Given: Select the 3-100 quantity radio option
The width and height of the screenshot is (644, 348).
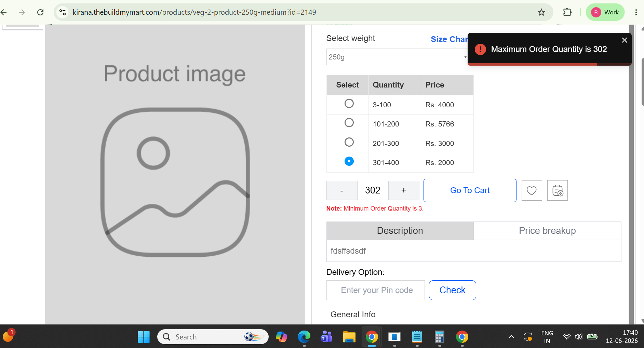Looking at the screenshot, I should pos(349,104).
